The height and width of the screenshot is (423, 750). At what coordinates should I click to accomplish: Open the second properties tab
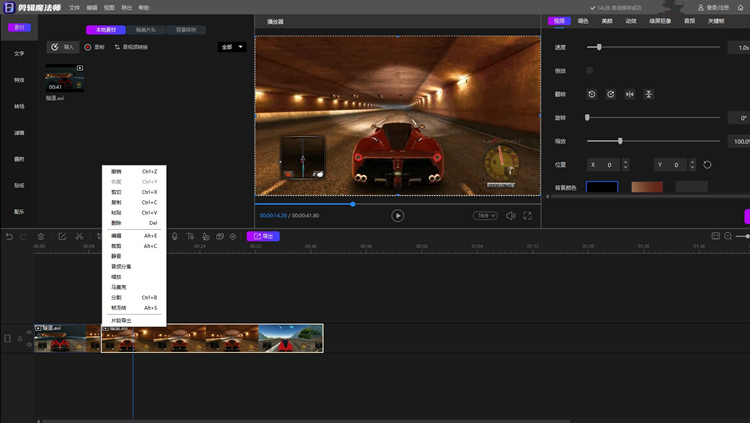(x=583, y=21)
